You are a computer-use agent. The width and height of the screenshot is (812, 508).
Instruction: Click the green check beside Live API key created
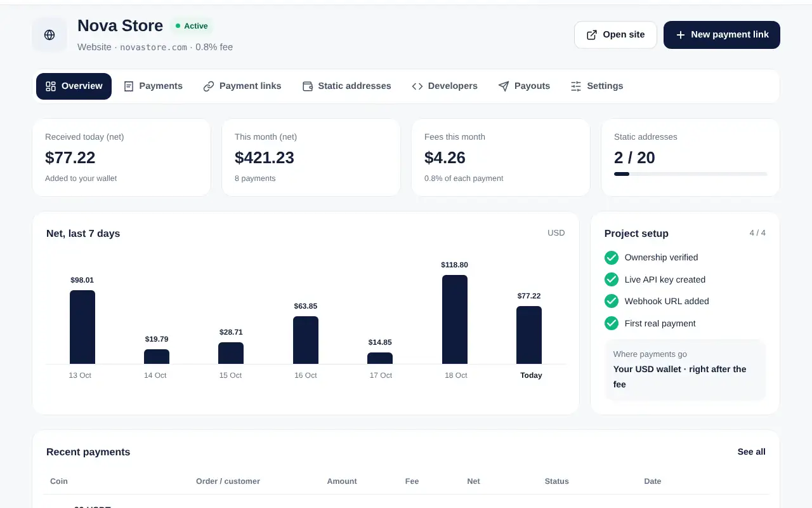point(612,279)
